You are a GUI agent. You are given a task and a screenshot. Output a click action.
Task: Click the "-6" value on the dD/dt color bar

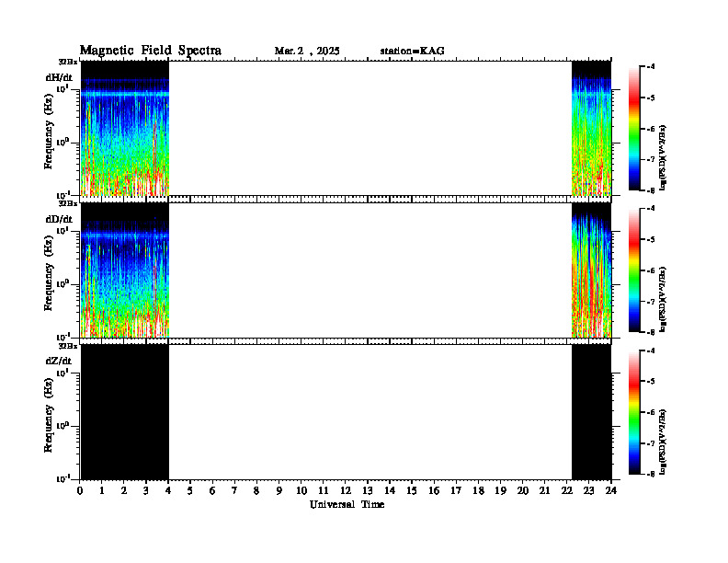point(651,270)
